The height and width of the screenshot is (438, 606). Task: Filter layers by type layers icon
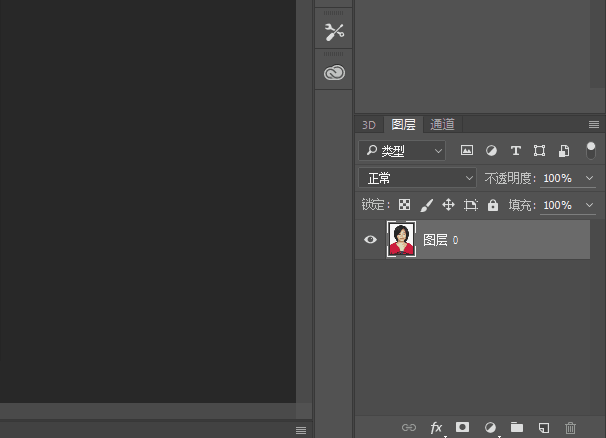[516, 150]
